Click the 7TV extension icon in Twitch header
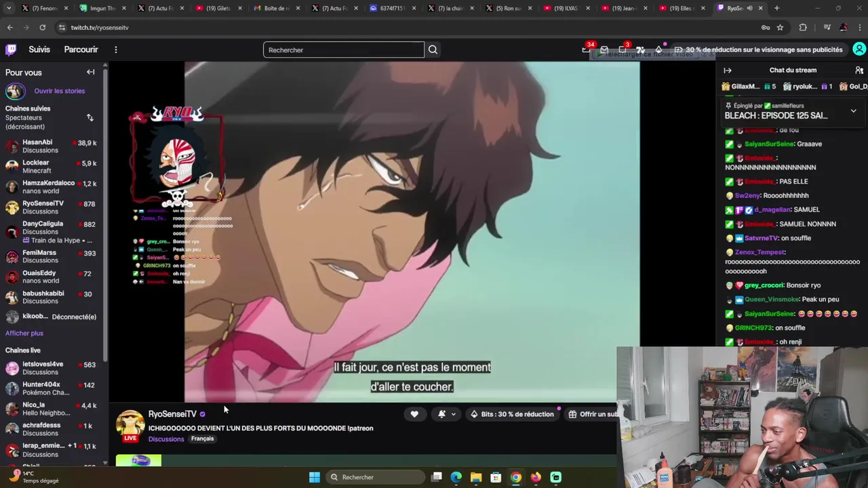Screen dimensions: 868x488 [x=640, y=49]
